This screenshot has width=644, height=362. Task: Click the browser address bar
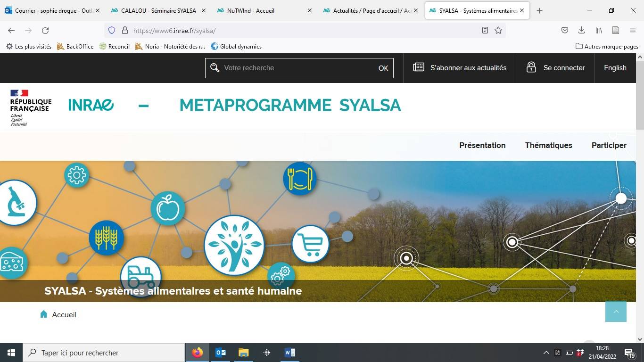coord(305,30)
